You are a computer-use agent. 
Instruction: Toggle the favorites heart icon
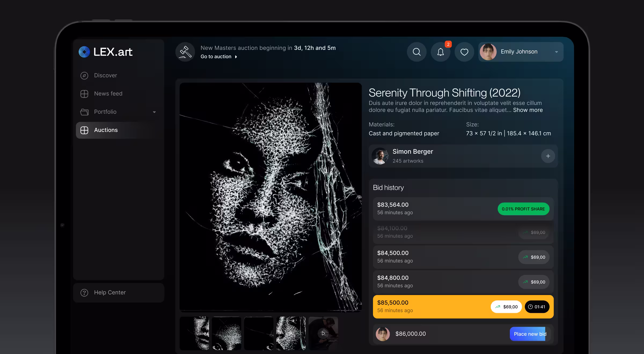point(464,51)
